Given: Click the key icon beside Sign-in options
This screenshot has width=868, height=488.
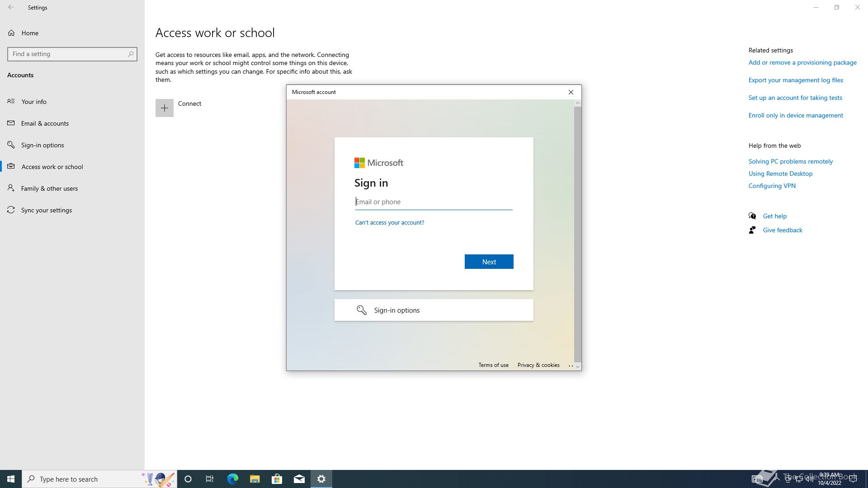Looking at the screenshot, I should 361,310.
